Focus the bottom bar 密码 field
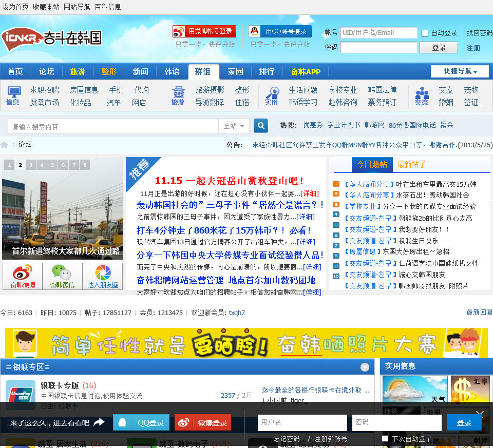 click(x=397, y=422)
